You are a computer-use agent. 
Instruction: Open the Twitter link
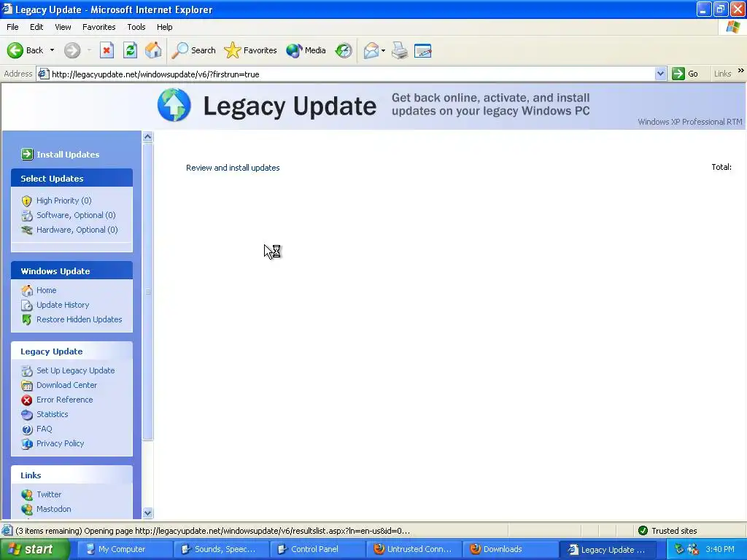[x=42, y=494]
